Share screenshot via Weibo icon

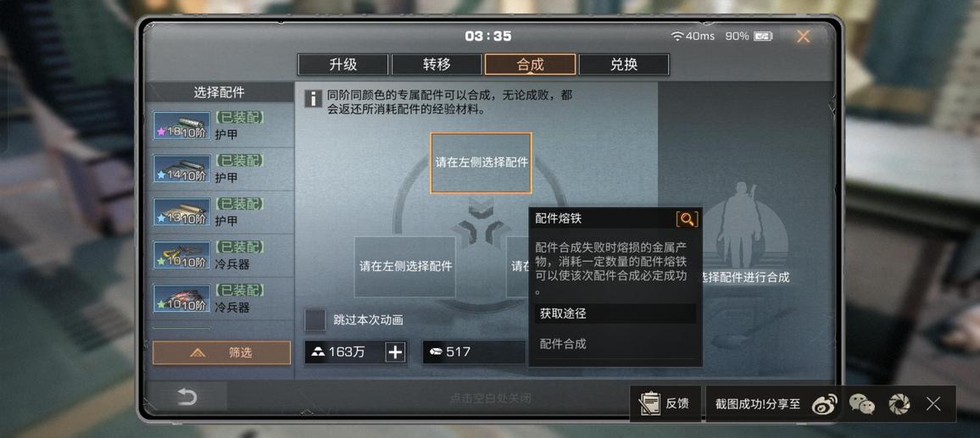pyautogui.click(x=824, y=403)
